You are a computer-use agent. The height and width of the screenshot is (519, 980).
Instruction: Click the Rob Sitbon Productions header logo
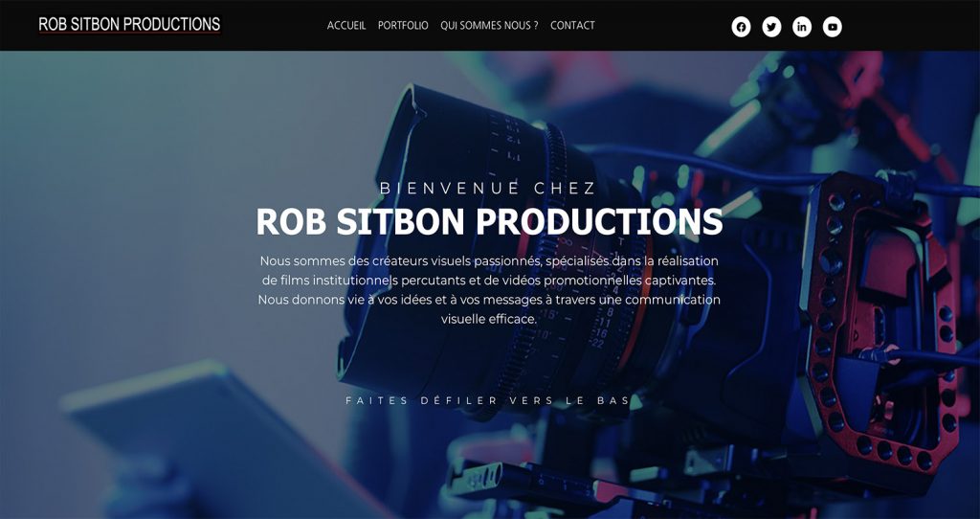pyautogui.click(x=129, y=24)
